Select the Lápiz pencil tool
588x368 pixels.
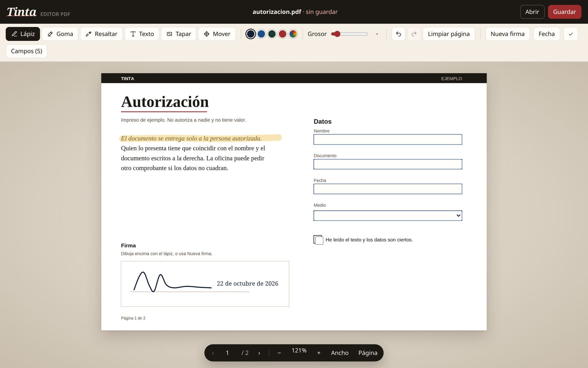coord(23,34)
